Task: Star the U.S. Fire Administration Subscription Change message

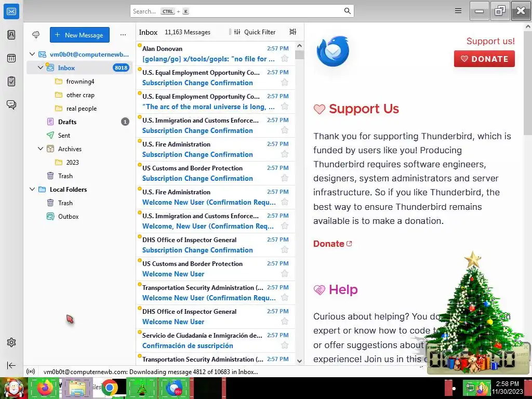Action: click(x=285, y=154)
